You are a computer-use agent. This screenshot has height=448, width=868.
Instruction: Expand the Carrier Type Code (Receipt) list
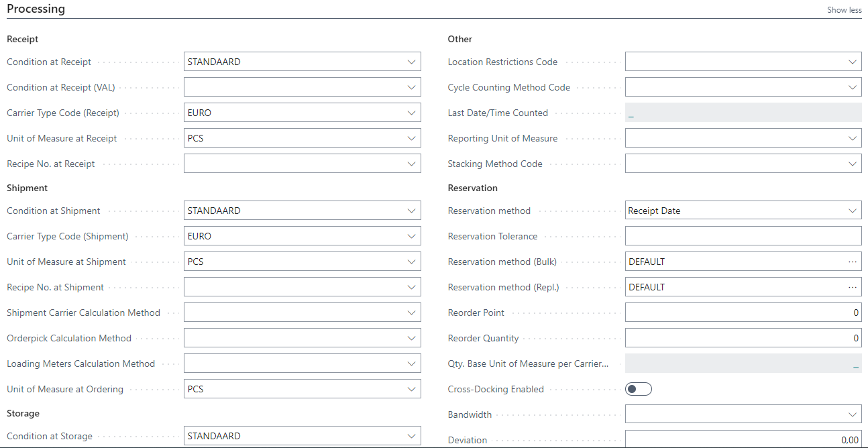click(x=412, y=112)
